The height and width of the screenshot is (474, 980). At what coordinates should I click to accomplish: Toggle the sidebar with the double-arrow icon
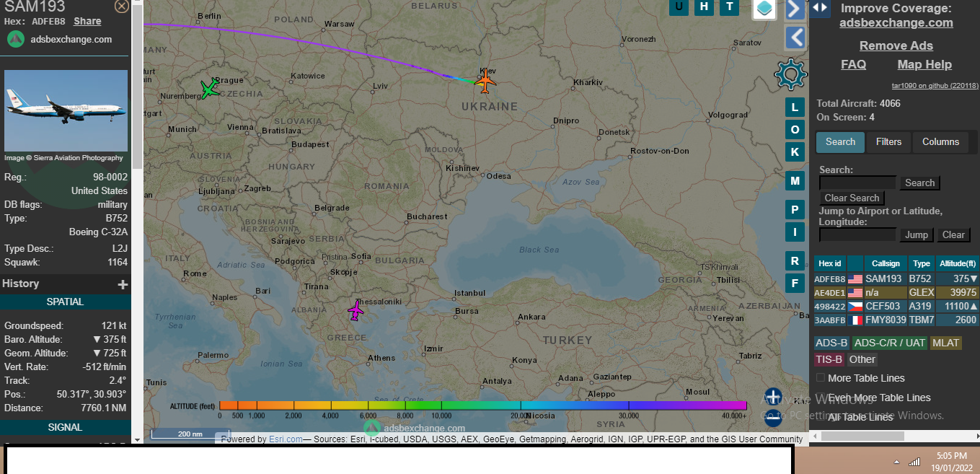(820, 8)
